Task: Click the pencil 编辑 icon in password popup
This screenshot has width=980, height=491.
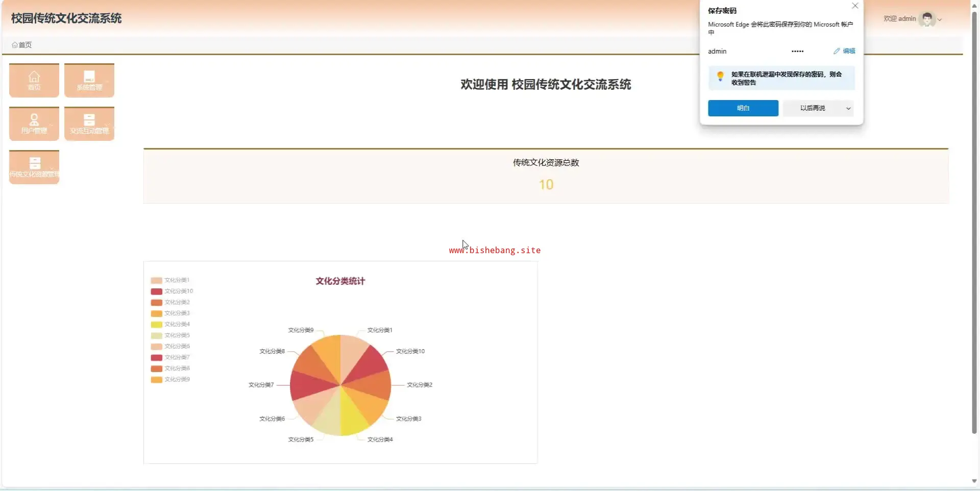Action: (837, 51)
